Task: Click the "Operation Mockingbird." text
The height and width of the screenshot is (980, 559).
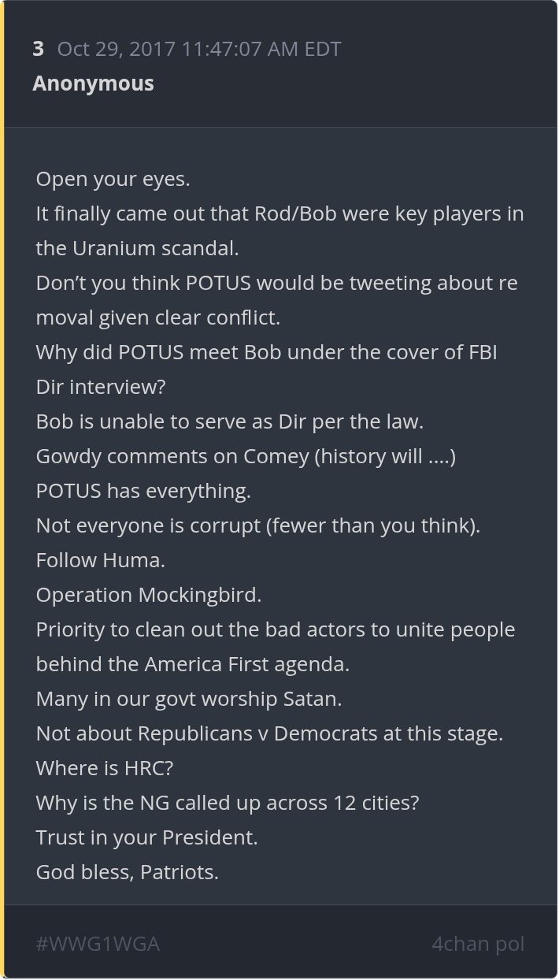Action: pyautogui.click(x=149, y=596)
